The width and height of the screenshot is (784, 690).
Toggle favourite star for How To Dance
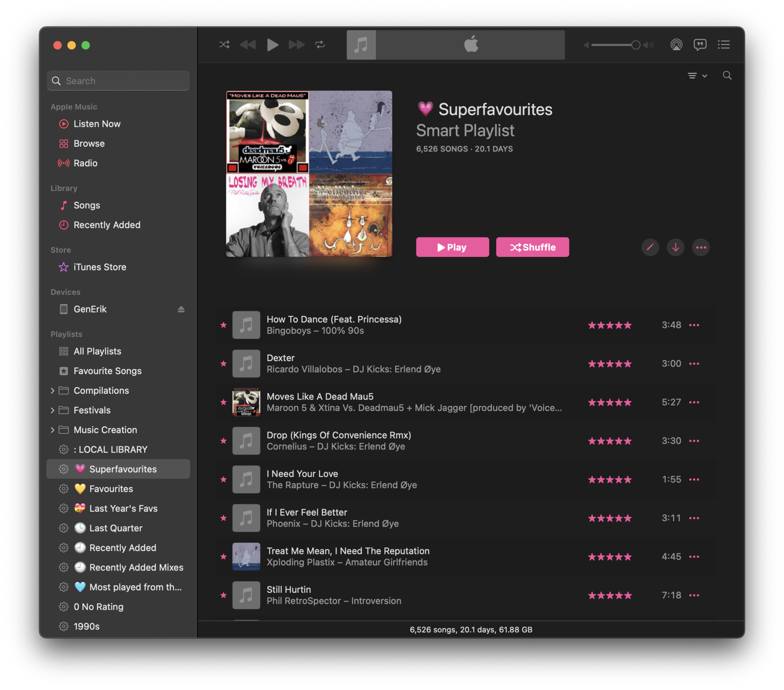(223, 325)
